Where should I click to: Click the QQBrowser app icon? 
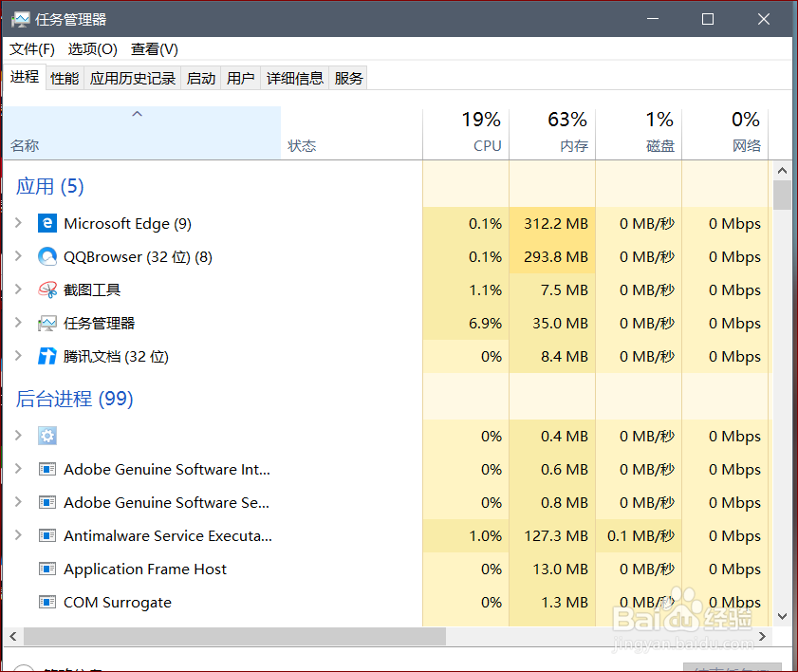(x=47, y=256)
